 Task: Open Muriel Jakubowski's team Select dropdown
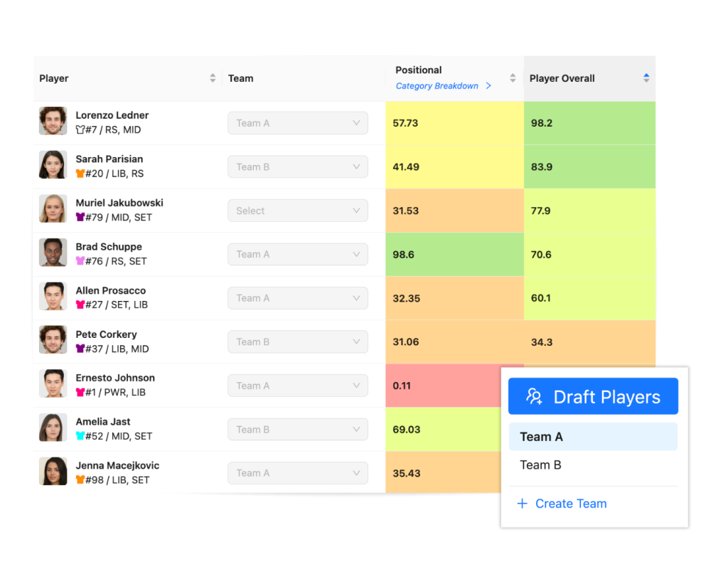(x=297, y=210)
